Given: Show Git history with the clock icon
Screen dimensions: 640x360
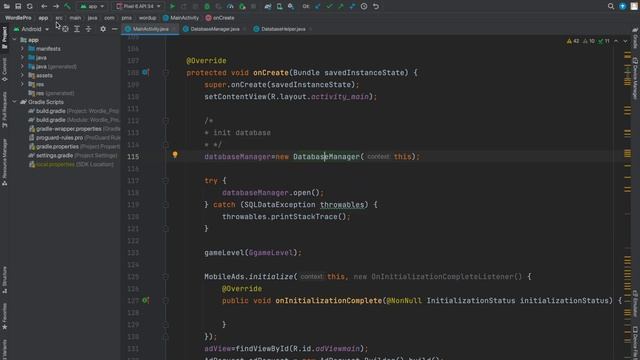Looking at the screenshot, I should 364,7.
